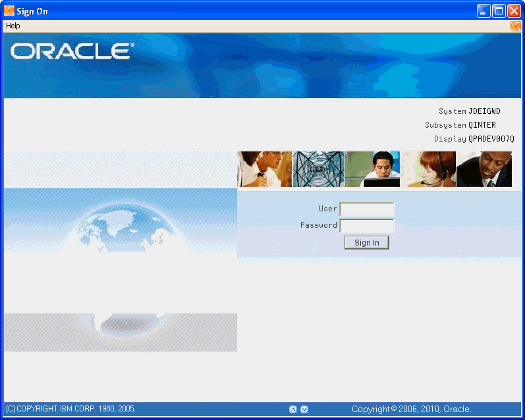This screenshot has width=525, height=420.
Task: Click the page down arrow icon in status bar
Action: coord(304,409)
